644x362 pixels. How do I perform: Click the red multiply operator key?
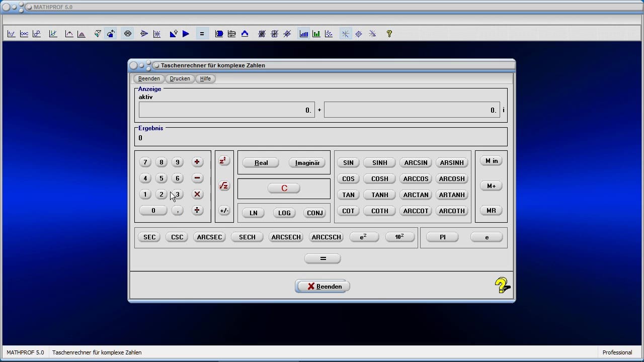click(197, 194)
